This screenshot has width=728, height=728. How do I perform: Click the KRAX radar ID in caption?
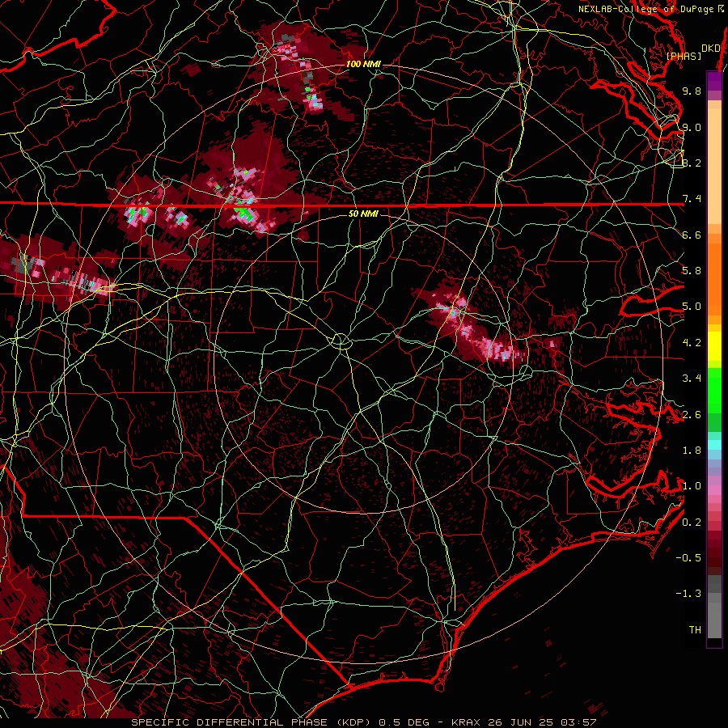(x=467, y=722)
